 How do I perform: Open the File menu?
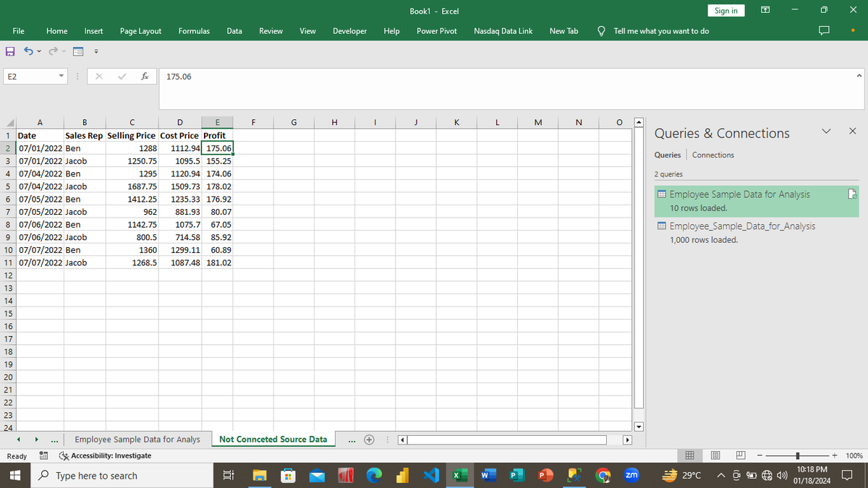pyautogui.click(x=20, y=31)
